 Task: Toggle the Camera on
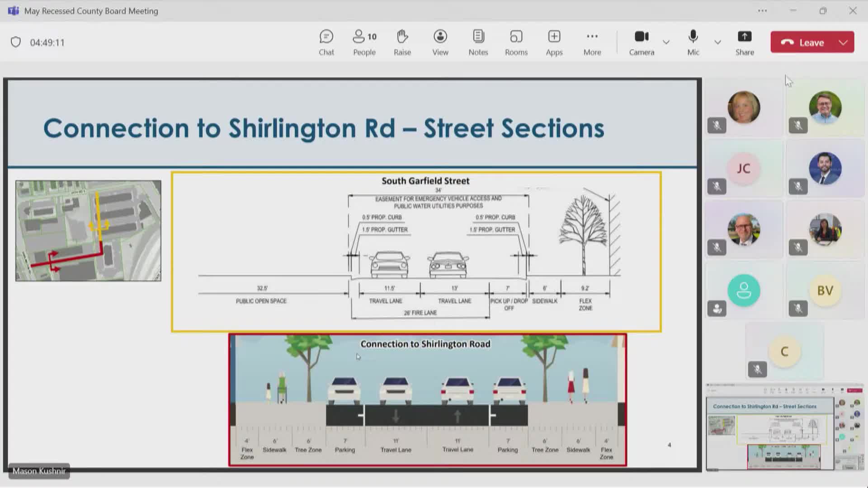tap(641, 42)
